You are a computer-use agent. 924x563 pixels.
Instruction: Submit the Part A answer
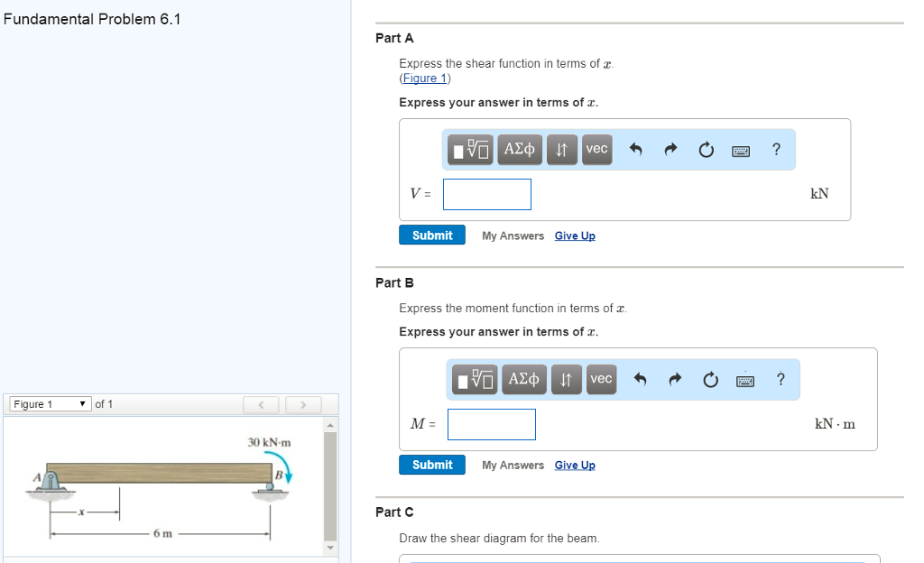pyautogui.click(x=431, y=235)
